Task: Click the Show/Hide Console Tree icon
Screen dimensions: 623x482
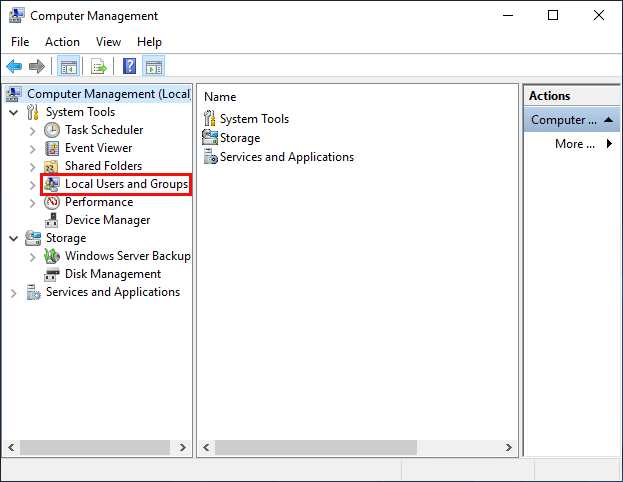Action: (69, 67)
